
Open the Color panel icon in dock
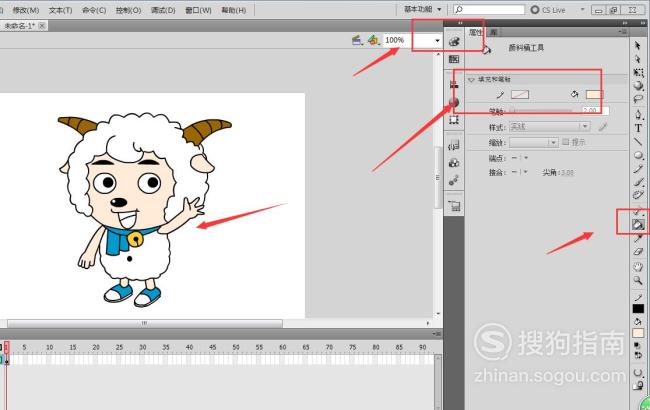tap(454, 41)
